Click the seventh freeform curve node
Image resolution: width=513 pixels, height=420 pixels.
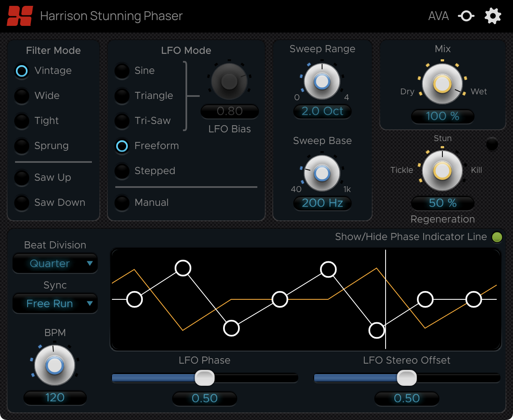click(425, 299)
